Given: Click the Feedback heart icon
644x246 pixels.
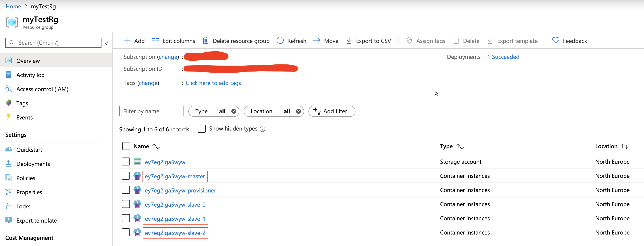Looking at the screenshot, I should [x=555, y=41].
